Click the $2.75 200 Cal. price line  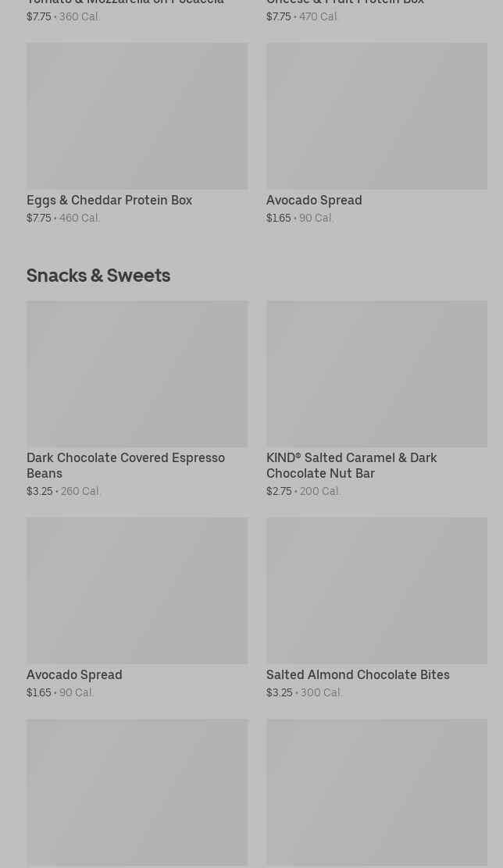[303, 491]
